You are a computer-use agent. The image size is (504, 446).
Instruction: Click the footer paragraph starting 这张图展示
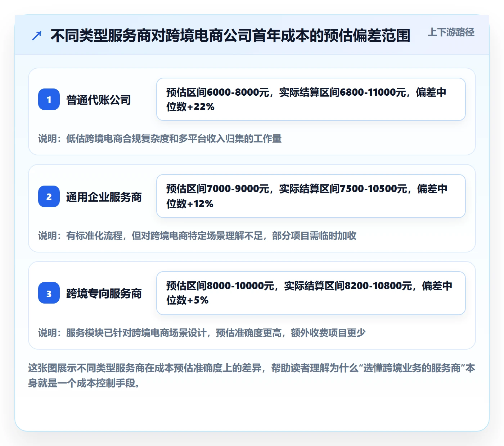252,376
